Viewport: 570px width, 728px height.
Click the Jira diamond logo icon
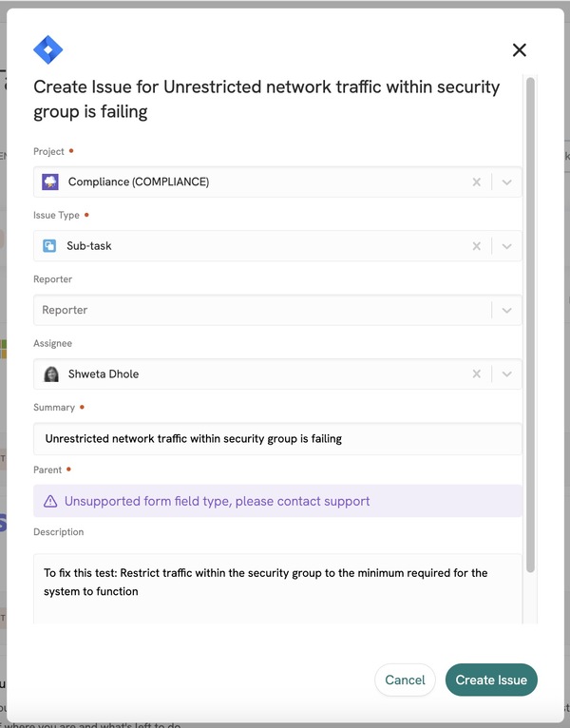point(47,49)
